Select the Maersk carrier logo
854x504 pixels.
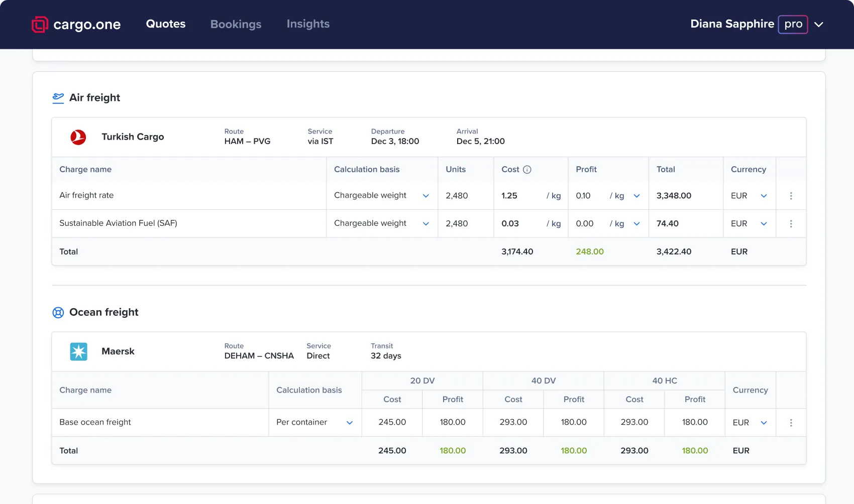click(78, 351)
